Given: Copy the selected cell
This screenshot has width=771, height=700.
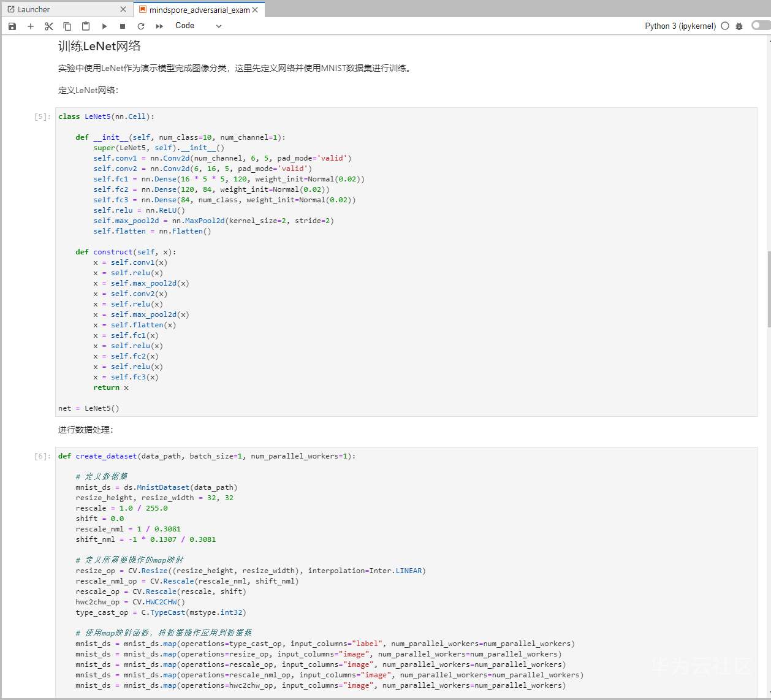Looking at the screenshot, I should [x=67, y=26].
